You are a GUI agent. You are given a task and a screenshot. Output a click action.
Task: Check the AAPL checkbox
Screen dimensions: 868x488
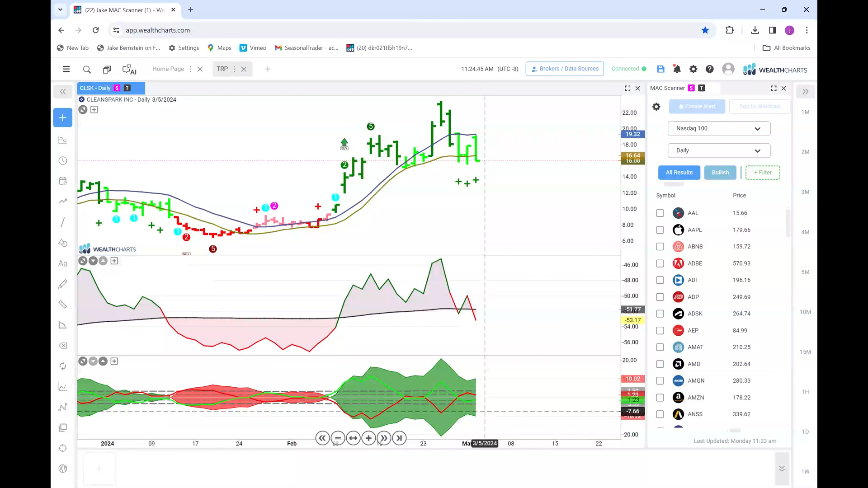(x=660, y=230)
